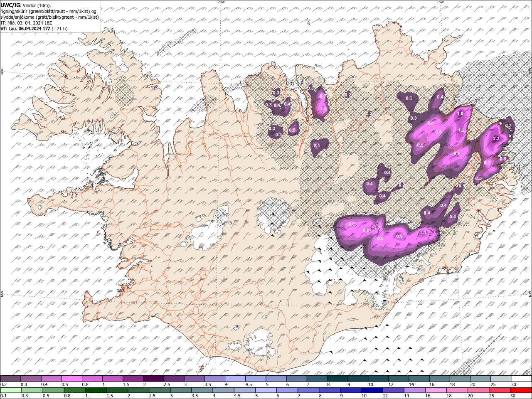The height and width of the screenshot is (399, 532).
Task: Click the pale green 0.1 rain legend swatch
Action: 11,390
